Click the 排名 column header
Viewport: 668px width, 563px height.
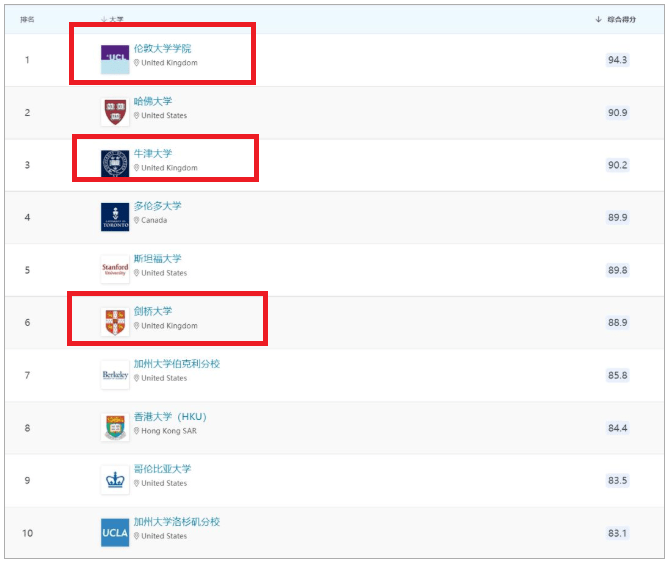27,19
